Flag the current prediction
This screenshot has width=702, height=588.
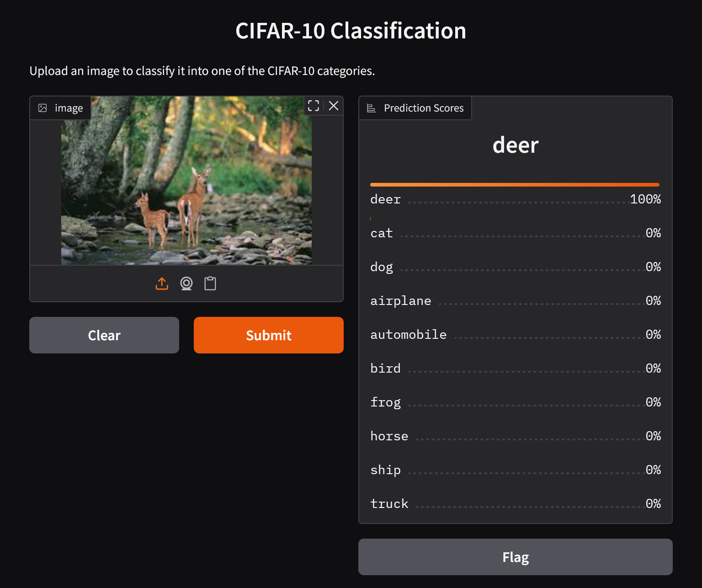click(x=515, y=557)
